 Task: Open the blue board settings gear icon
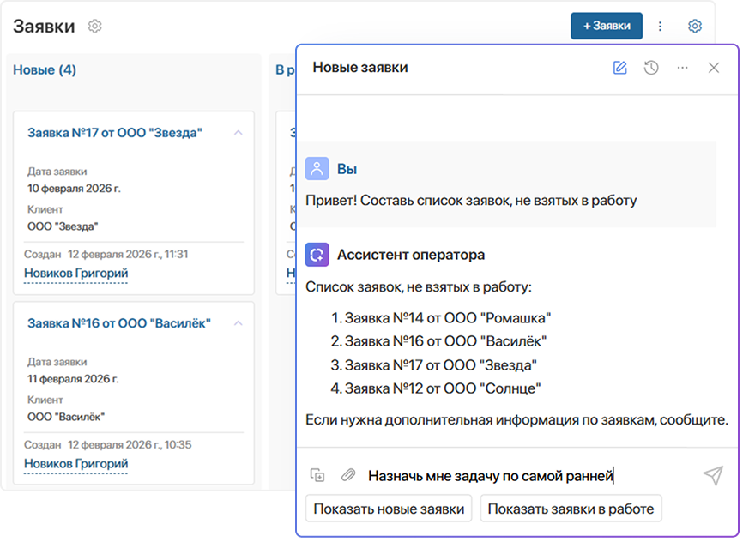tap(694, 26)
